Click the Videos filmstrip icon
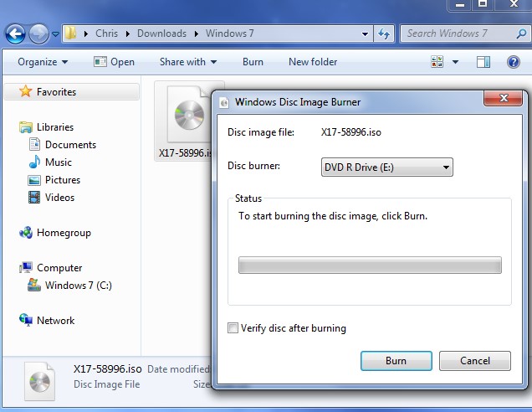The image size is (532, 412). (34, 198)
